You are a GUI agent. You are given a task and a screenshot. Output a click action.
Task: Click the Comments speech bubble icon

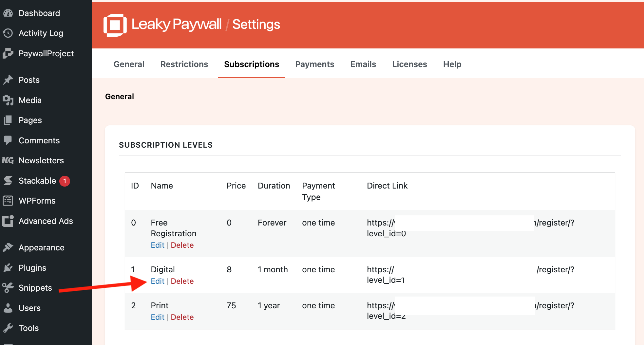8,140
